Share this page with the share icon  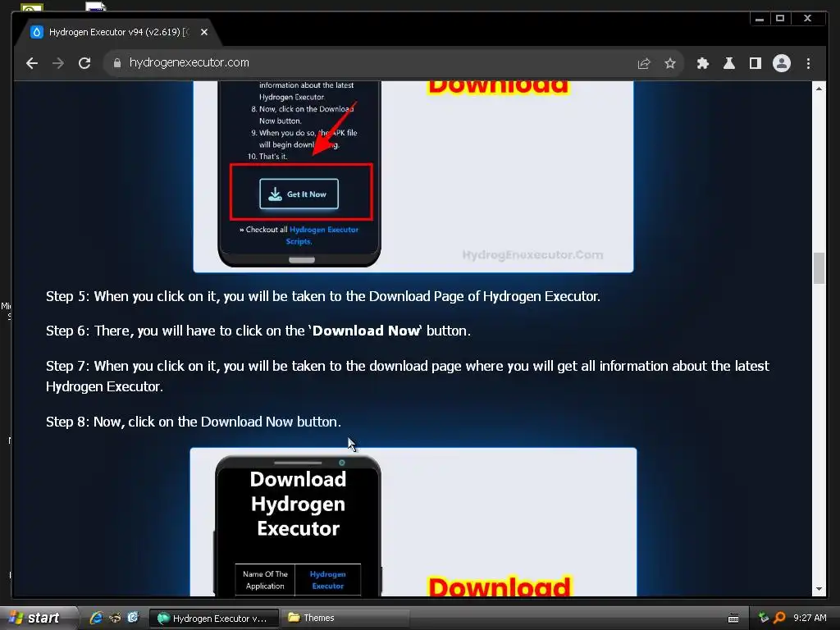pos(644,63)
